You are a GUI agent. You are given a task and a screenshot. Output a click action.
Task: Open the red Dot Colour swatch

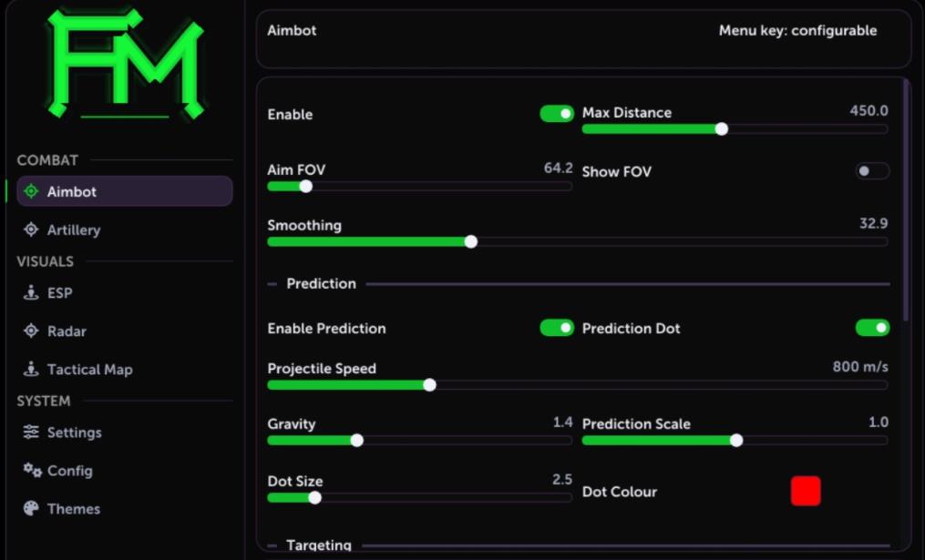tap(806, 491)
